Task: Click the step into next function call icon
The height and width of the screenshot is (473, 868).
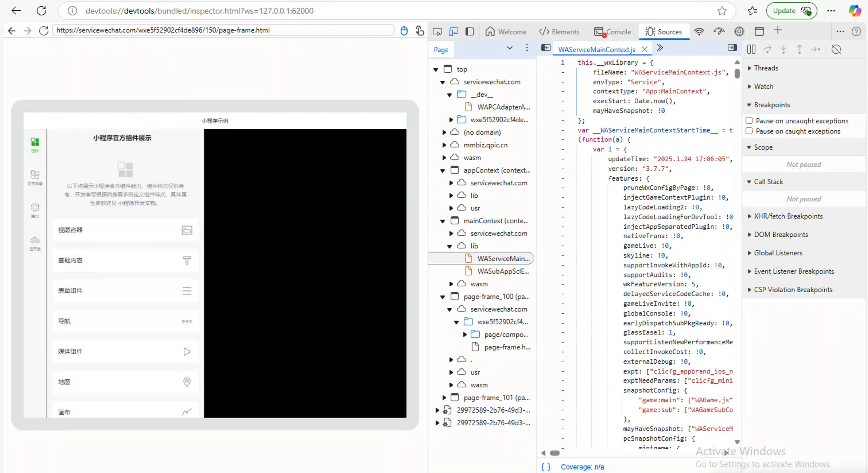Action: 783,49
